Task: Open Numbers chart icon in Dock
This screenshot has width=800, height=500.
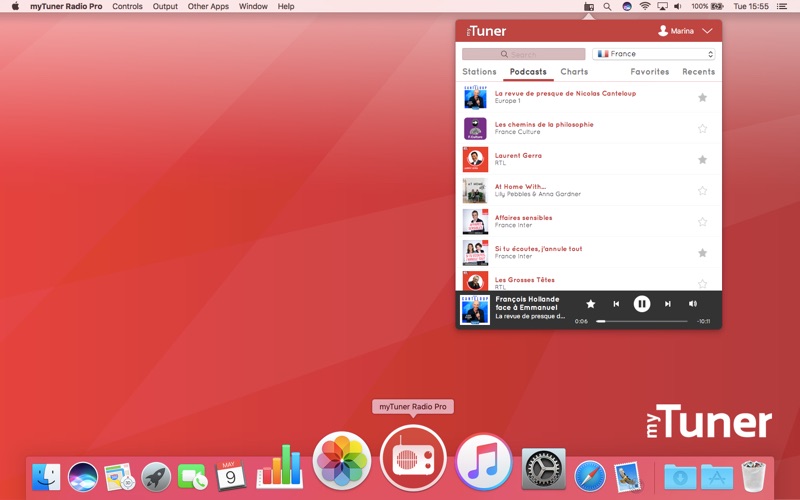Action: click(x=280, y=466)
